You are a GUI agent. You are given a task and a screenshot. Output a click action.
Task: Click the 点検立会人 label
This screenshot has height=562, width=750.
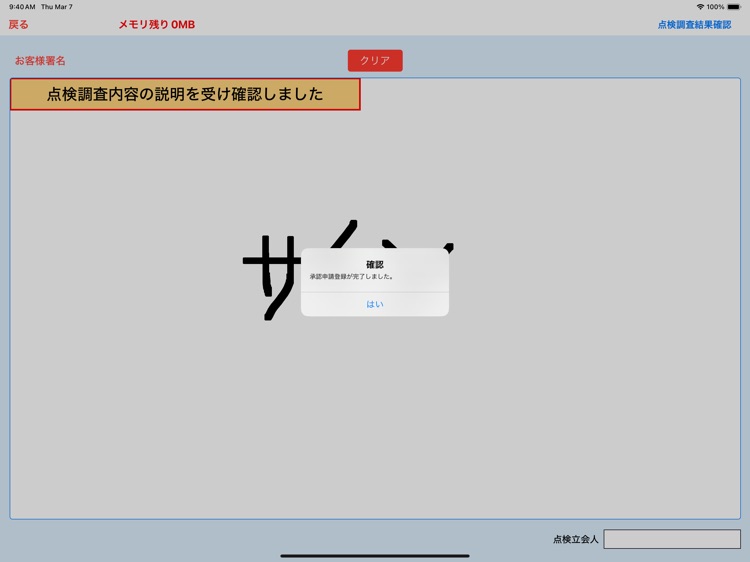pos(575,540)
